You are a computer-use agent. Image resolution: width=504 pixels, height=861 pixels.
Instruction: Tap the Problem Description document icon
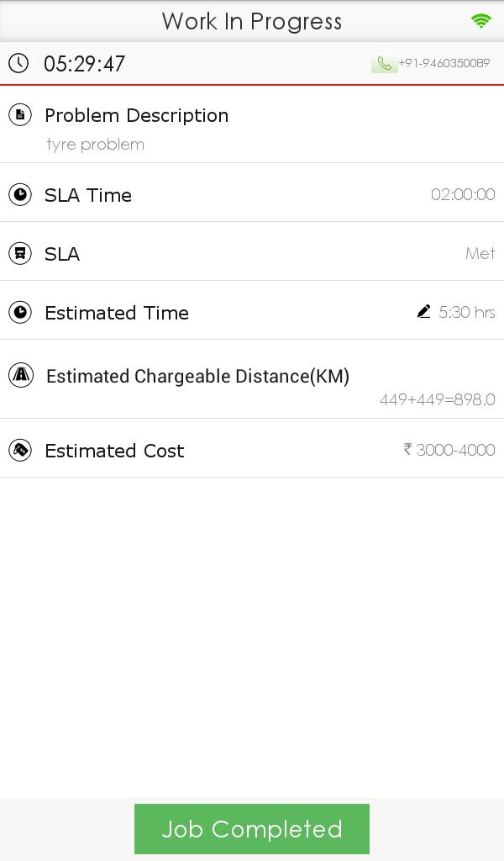[20, 114]
